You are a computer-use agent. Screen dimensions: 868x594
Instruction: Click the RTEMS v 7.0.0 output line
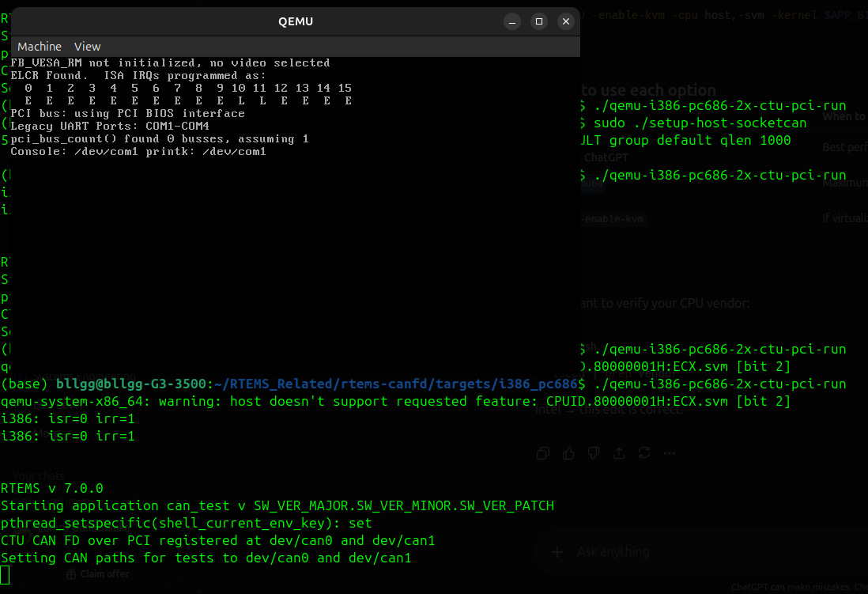(x=52, y=488)
